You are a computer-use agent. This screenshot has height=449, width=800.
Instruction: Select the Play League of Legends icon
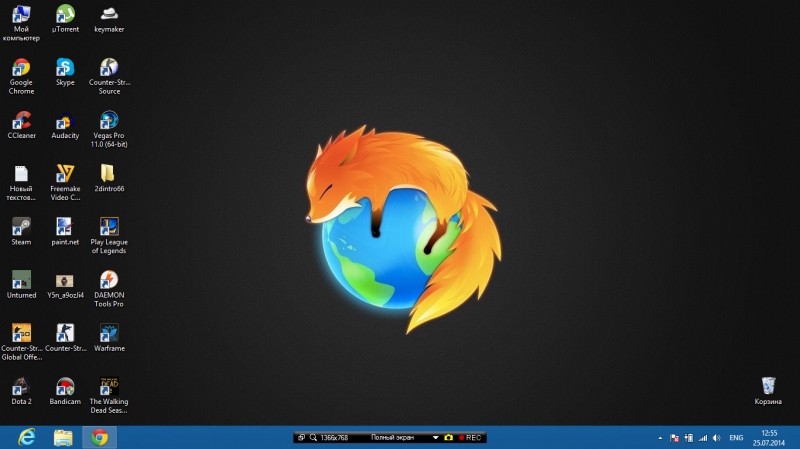pos(109,236)
